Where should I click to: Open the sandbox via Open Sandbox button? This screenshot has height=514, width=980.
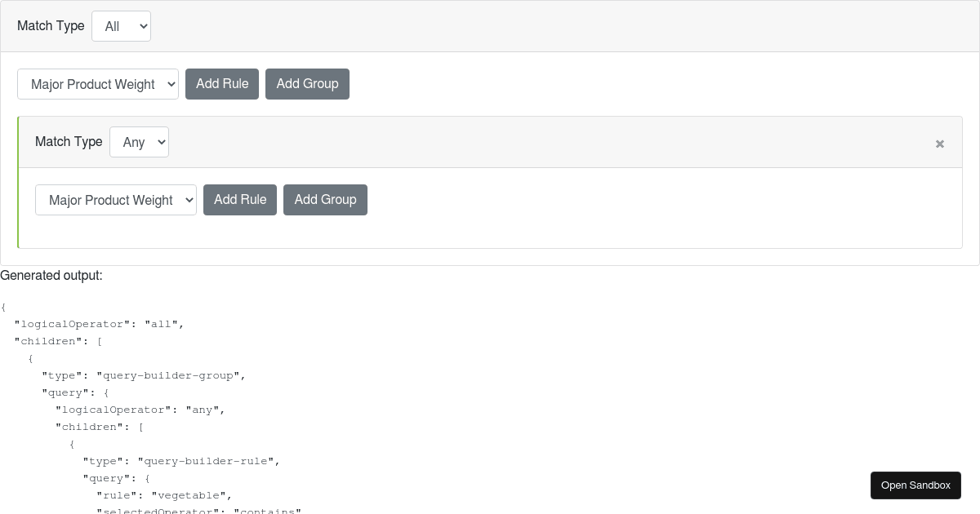point(915,485)
